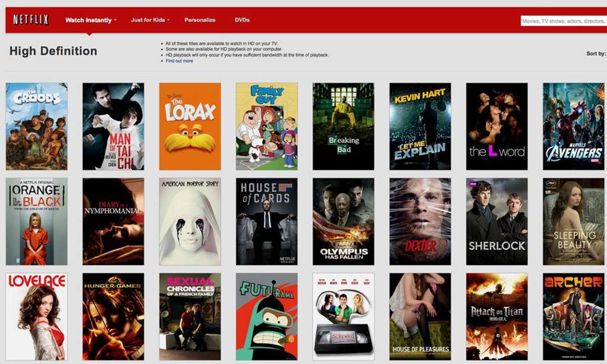The width and height of the screenshot is (607, 364).
Task: Follow the Find out more link
Action: pyautogui.click(x=179, y=61)
